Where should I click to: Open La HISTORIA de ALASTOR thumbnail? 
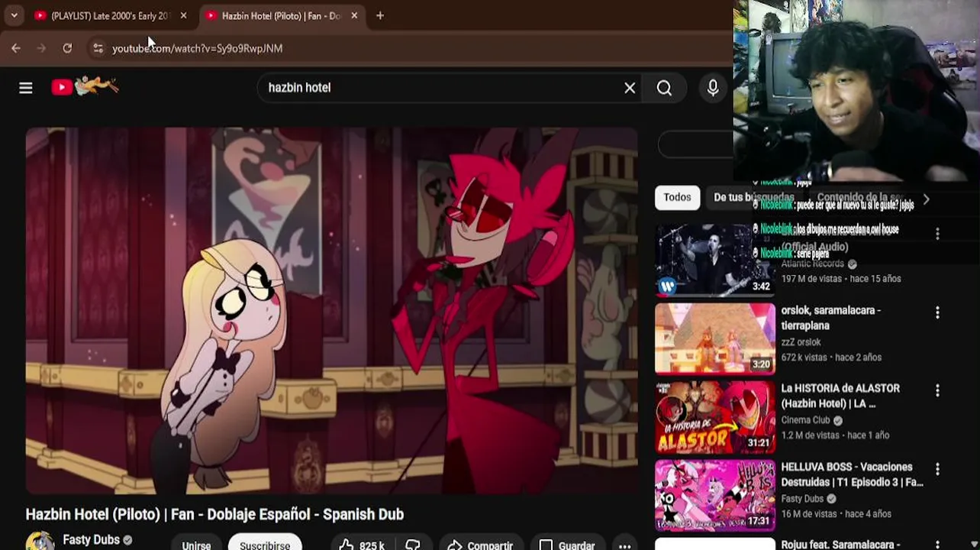tap(715, 417)
